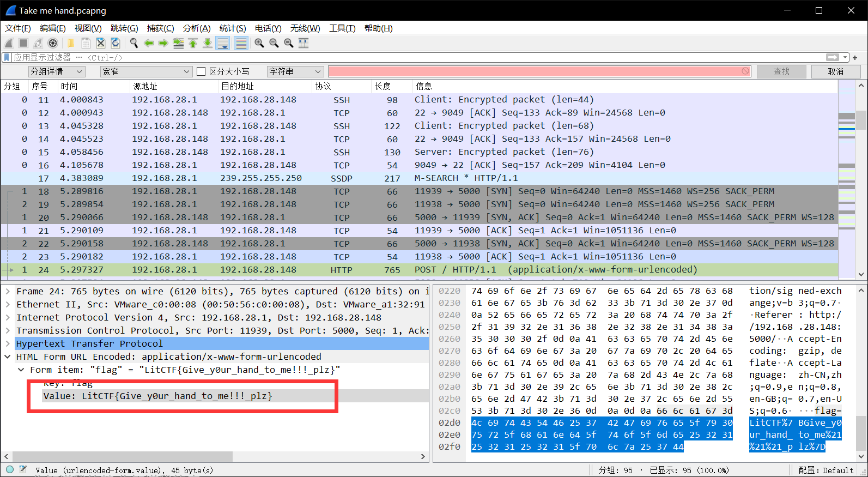Click packet list vertical scrollbar thumb

(x=861, y=119)
